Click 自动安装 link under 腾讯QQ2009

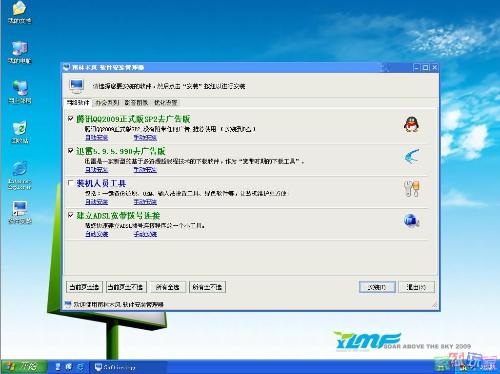click(97, 138)
